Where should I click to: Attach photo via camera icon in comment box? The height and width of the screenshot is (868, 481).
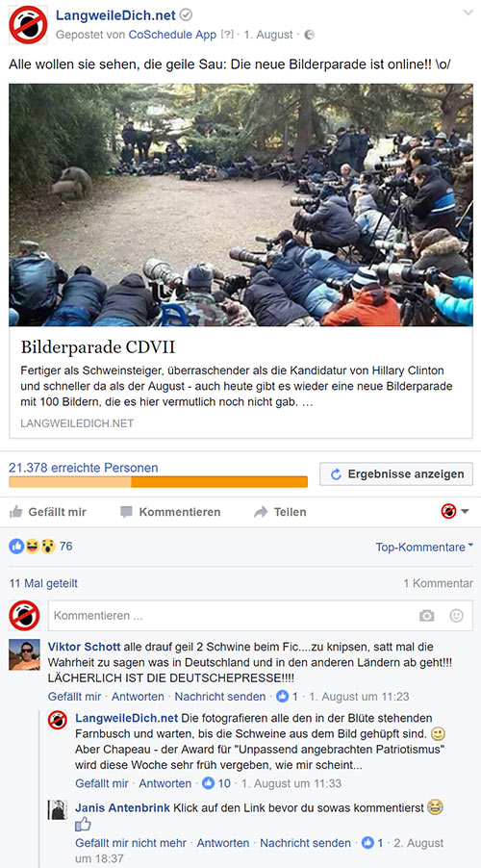tap(427, 616)
